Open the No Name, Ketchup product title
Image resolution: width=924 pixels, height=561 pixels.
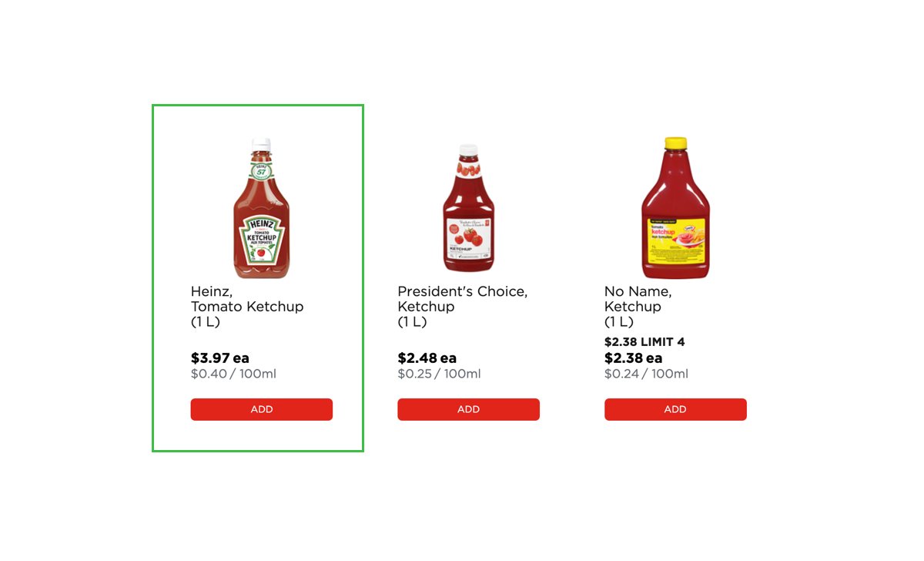click(x=638, y=299)
